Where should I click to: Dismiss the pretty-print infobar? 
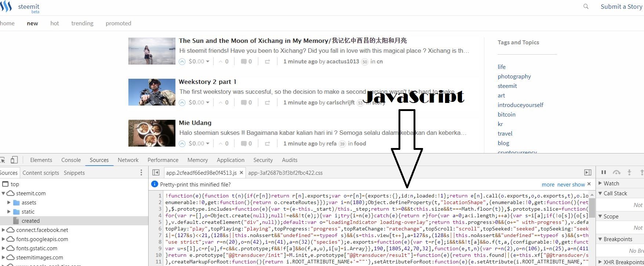[x=589, y=184]
